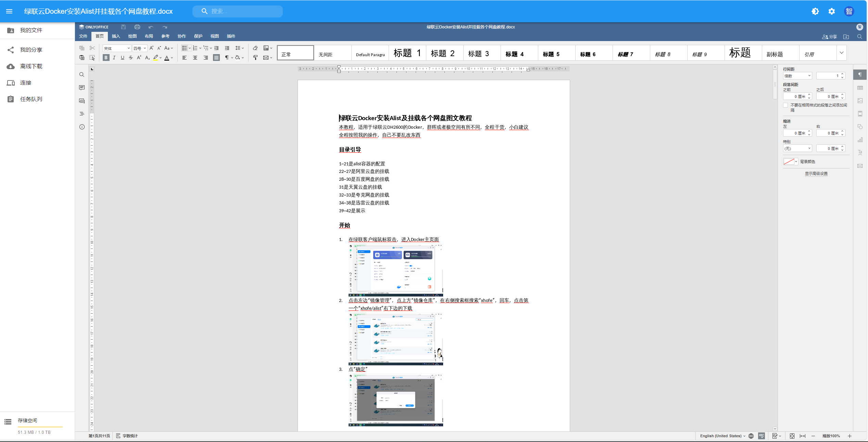The height and width of the screenshot is (442, 868).
Task: Switch to the 插入 ribbon tab
Action: click(x=116, y=36)
